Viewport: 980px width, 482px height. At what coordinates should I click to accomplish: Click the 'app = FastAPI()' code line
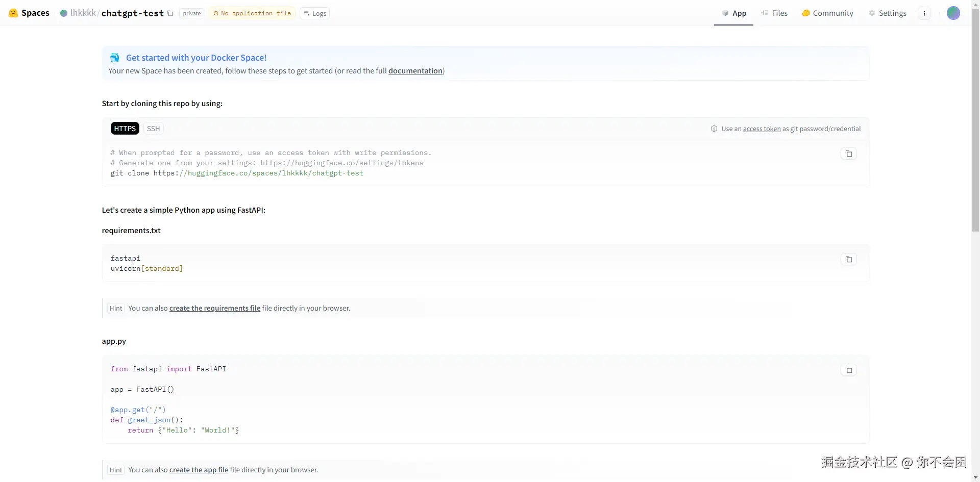pos(142,390)
